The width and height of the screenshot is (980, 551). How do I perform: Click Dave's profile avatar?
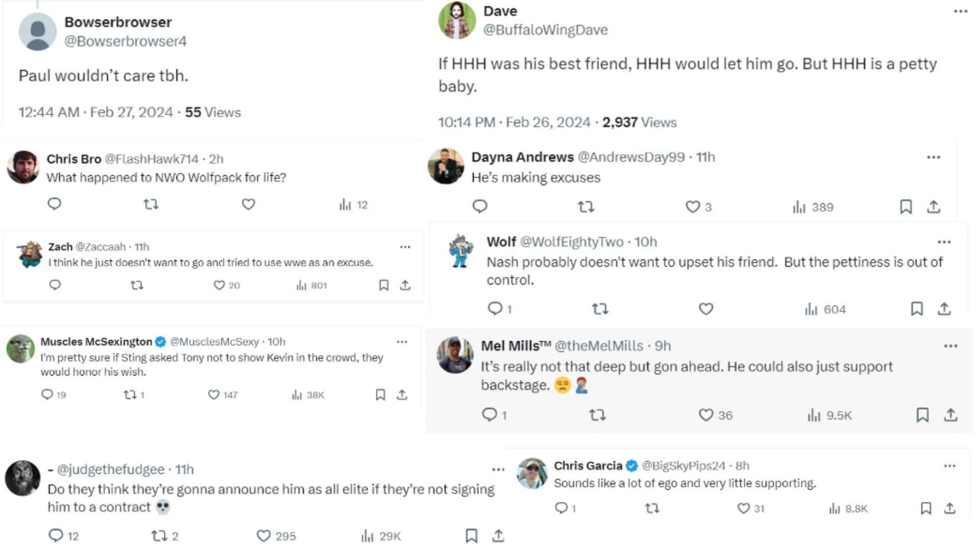click(x=457, y=20)
